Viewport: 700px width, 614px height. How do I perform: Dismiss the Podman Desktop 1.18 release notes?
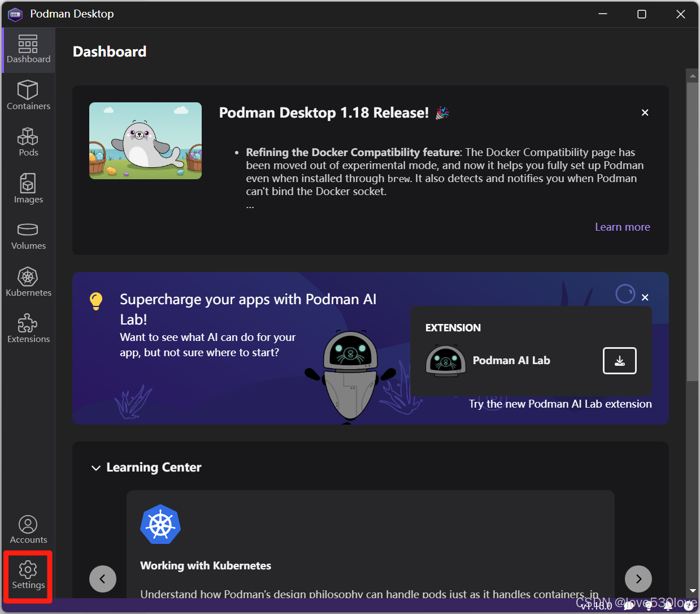click(x=645, y=113)
